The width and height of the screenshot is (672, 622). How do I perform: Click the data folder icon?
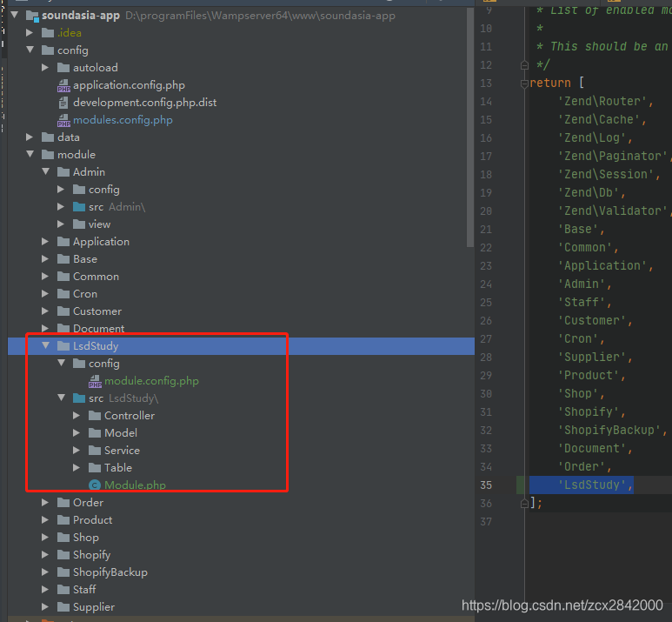[x=48, y=137]
